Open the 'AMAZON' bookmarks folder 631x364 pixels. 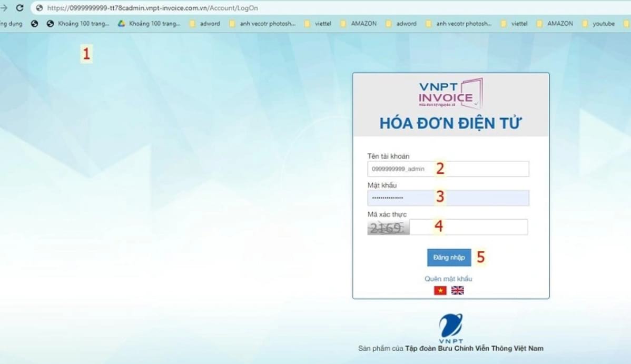[x=365, y=23]
